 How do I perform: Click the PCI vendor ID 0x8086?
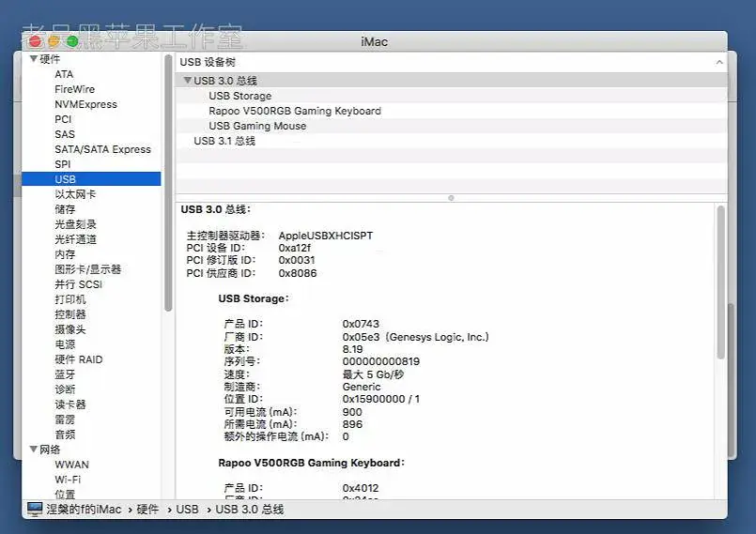pyautogui.click(x=298, y=273)
